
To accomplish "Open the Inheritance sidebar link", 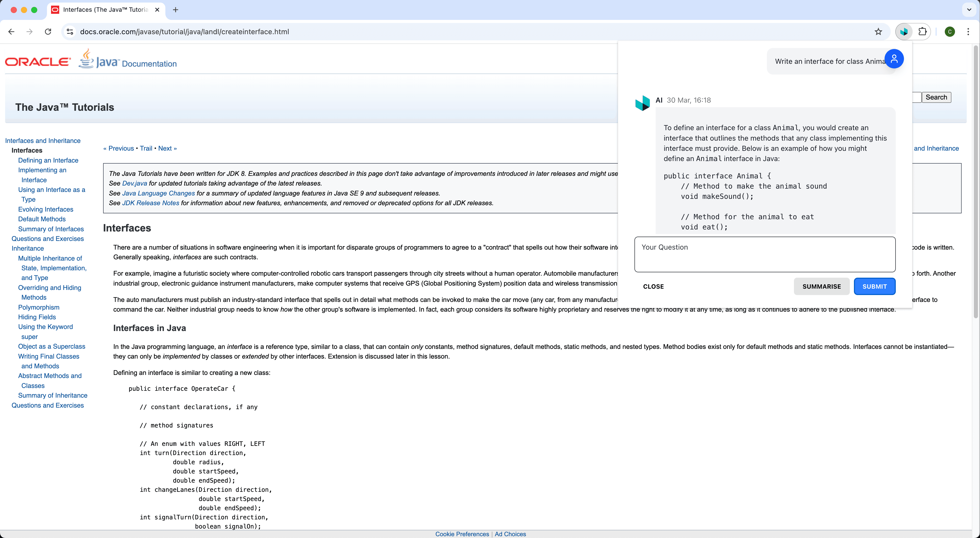I will click(27, 248).
